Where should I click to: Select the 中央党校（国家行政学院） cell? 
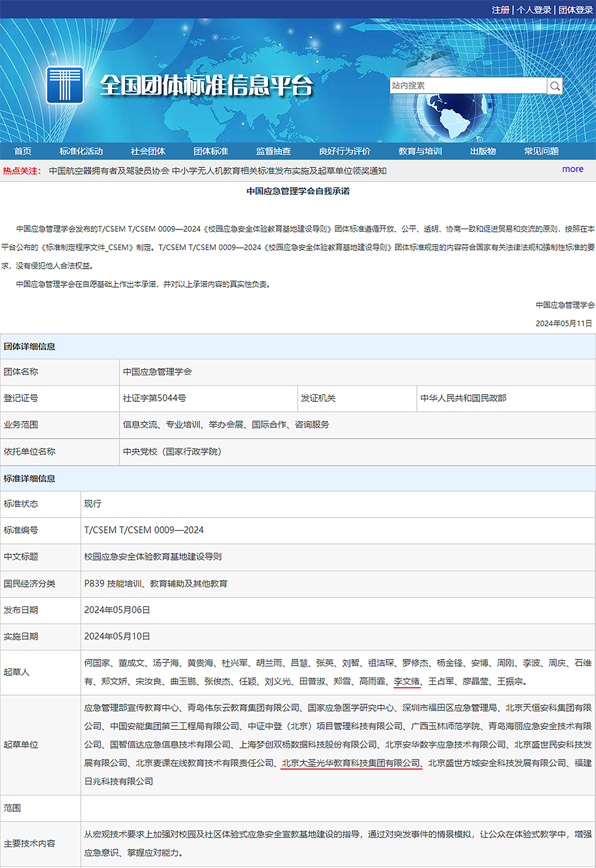tap(357, 452)
